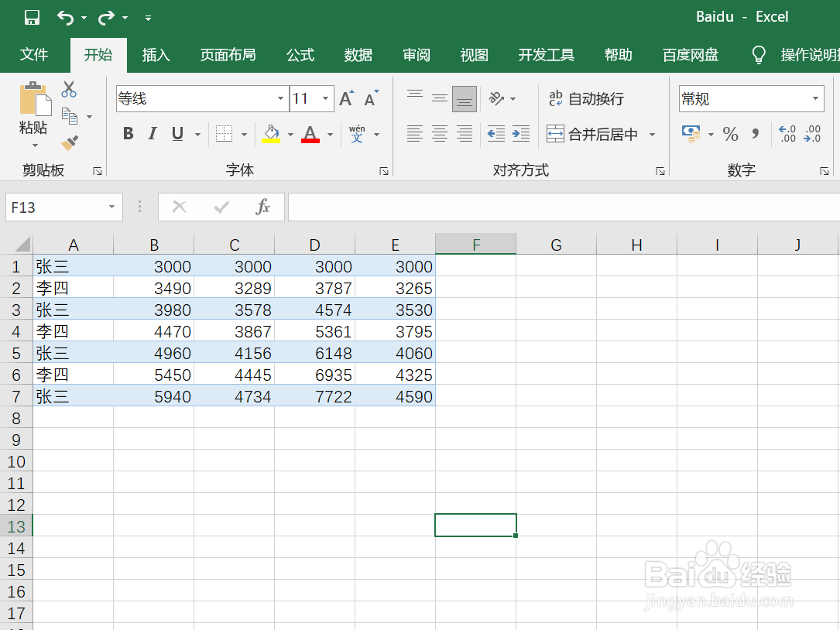The image size is (840, 630).
Task: Toggle center alignment in 对齐方式 group
Action: coord(439,133)
